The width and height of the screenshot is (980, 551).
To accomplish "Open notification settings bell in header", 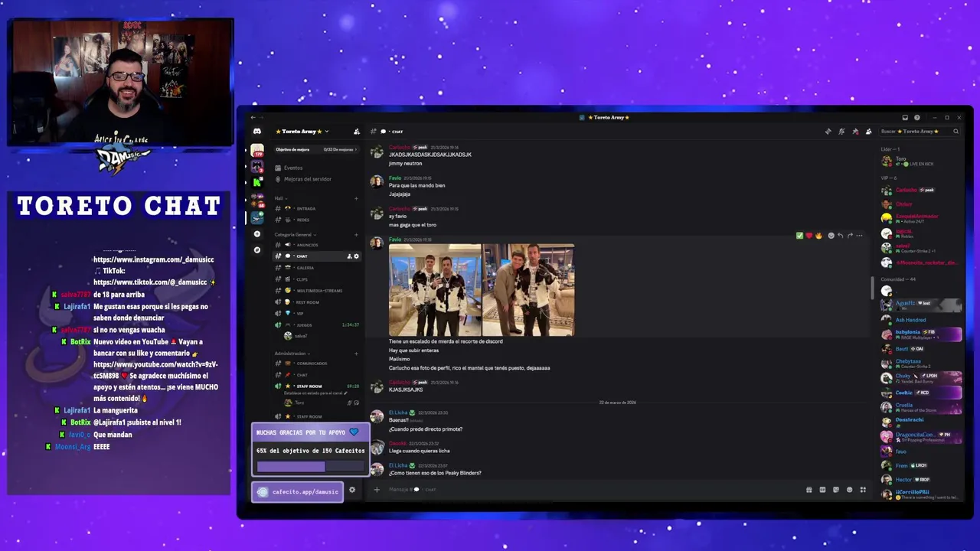I will [x=841, y=132].
